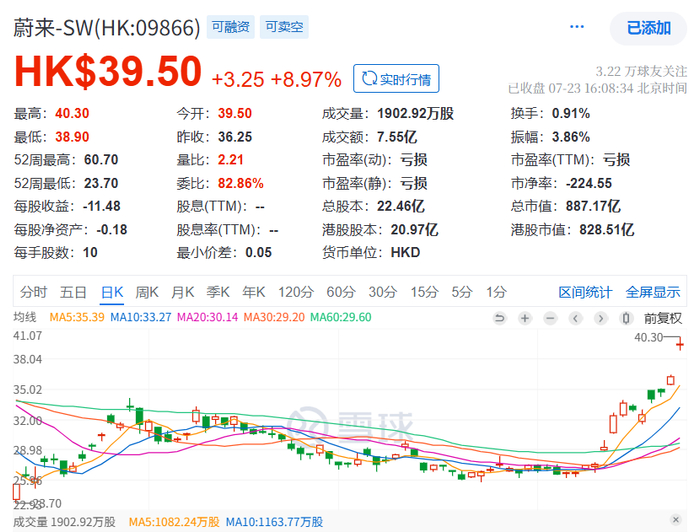Open 区间统计 range statistics
Viewport: 700px width, 532px height.
[x=585, y=292]
